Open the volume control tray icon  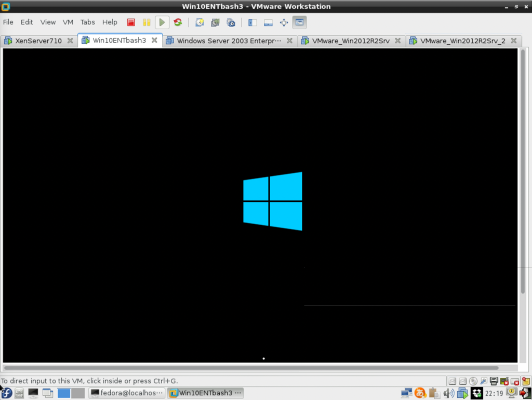coord(448,393)
